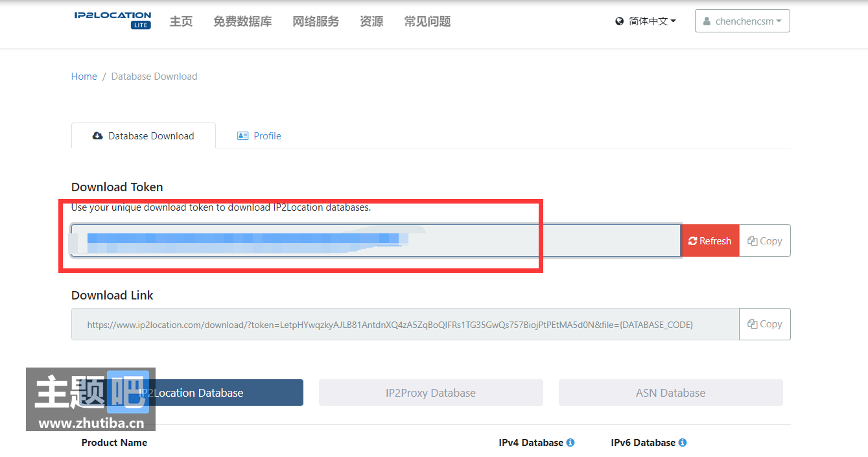Copy the download token

click(x=765, y=240)
